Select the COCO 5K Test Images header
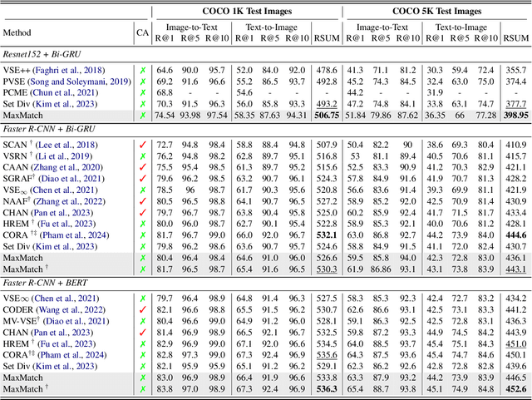 pyautogui.click(x=436, y=12)
